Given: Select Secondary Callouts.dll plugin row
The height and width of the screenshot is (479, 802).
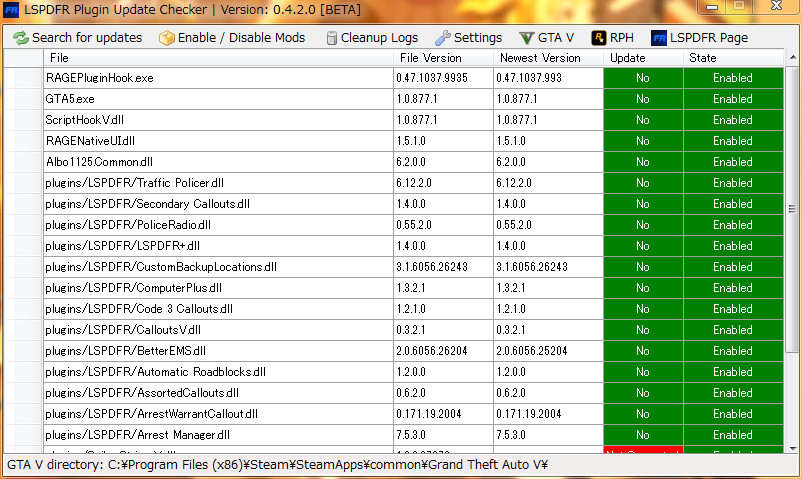Looking at the screenshot, I should pyautogui.click(x=393, y=204).
